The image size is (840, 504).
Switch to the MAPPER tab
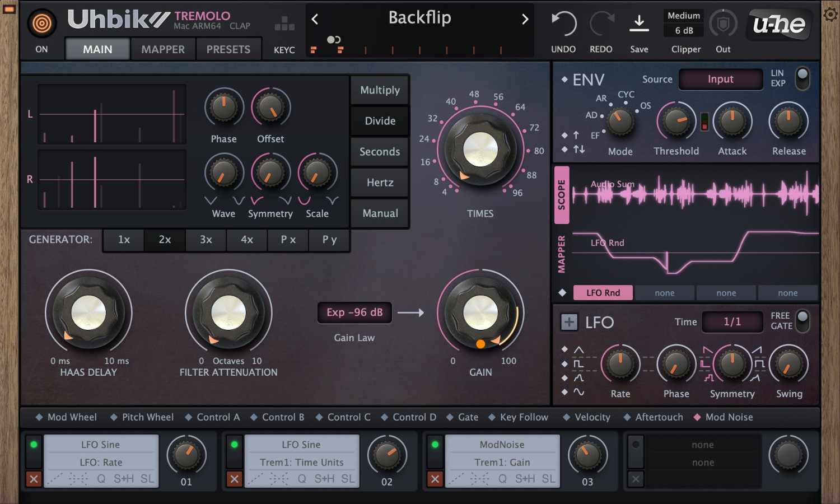[162, 49]
